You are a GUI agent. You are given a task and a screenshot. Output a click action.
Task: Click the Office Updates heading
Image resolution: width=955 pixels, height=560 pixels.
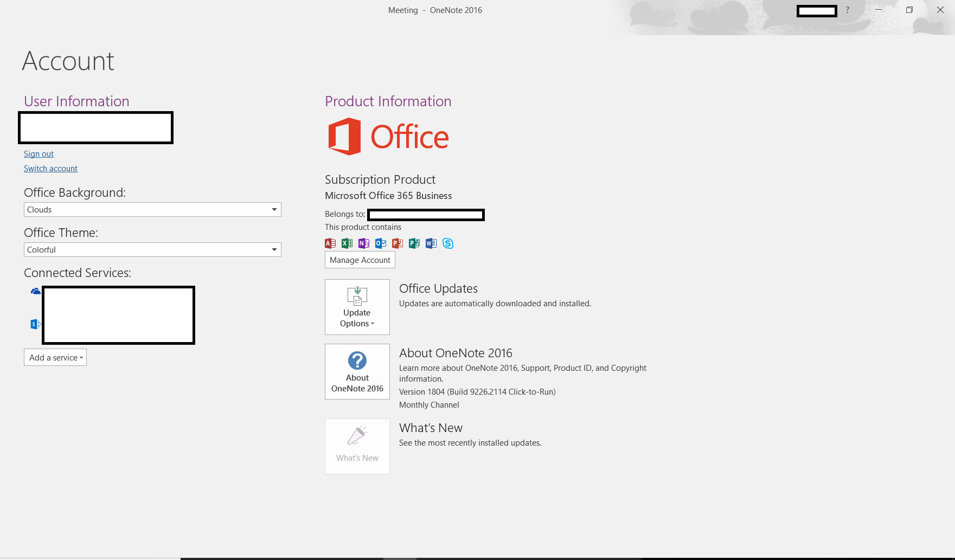[438, 288]
